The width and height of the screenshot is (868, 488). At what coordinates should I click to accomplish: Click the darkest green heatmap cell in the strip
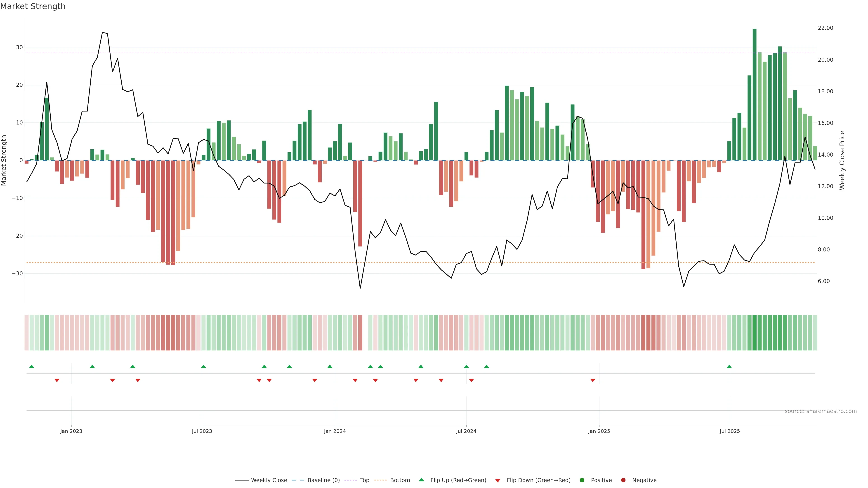pyautogui.click(x=755, y=332)
